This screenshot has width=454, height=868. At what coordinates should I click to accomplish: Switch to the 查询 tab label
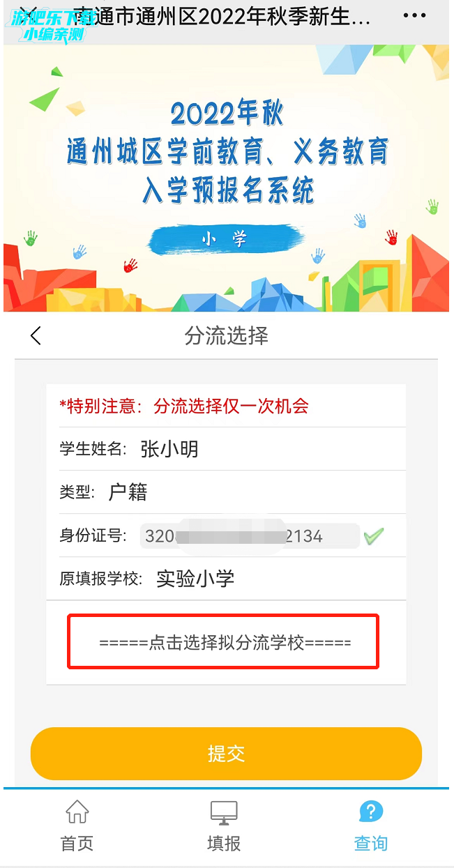[x=371, y=843]
